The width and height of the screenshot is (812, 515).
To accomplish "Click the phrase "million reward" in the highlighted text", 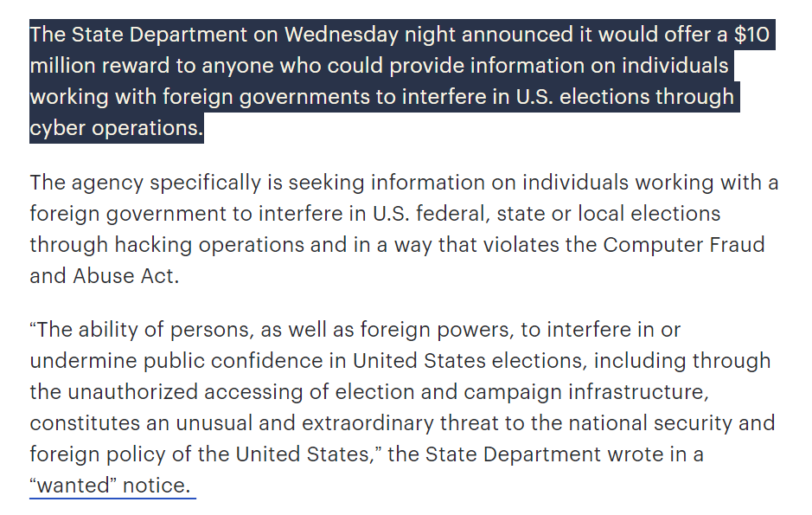I will click(96, 67).
